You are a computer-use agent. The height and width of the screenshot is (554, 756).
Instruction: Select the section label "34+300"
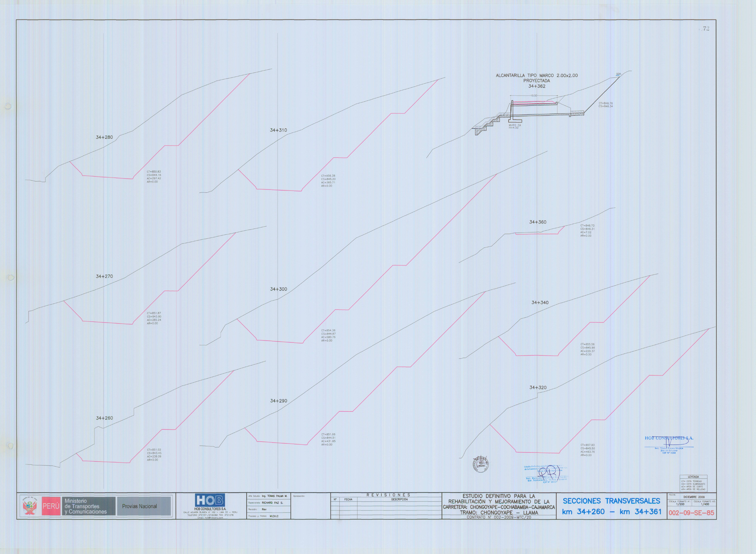[x=279, y=289]
